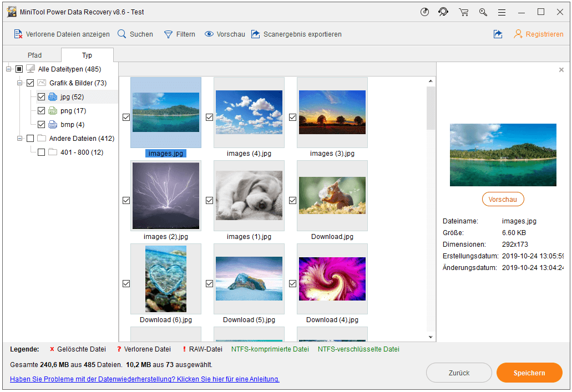Image resolution: width=572 pixels, height=392 pixels.
Task: Select the 401 - 800 (12) tree label
Action: point(82,152)
